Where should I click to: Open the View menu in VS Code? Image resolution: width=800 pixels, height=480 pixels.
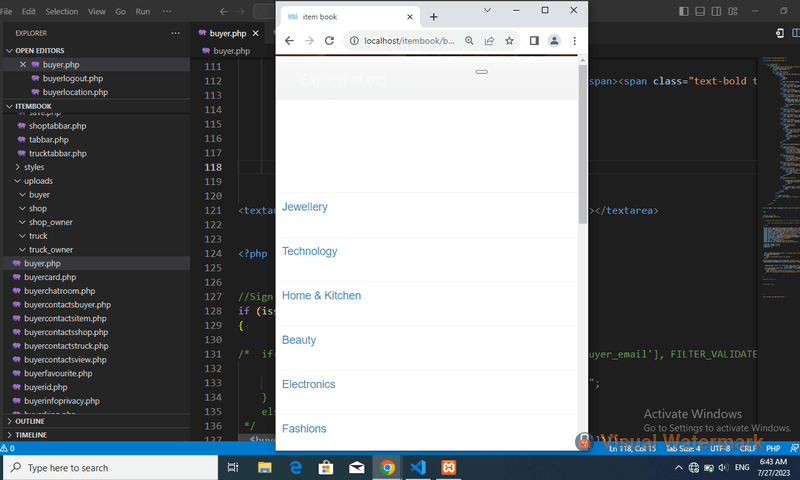tap(96, 11)
